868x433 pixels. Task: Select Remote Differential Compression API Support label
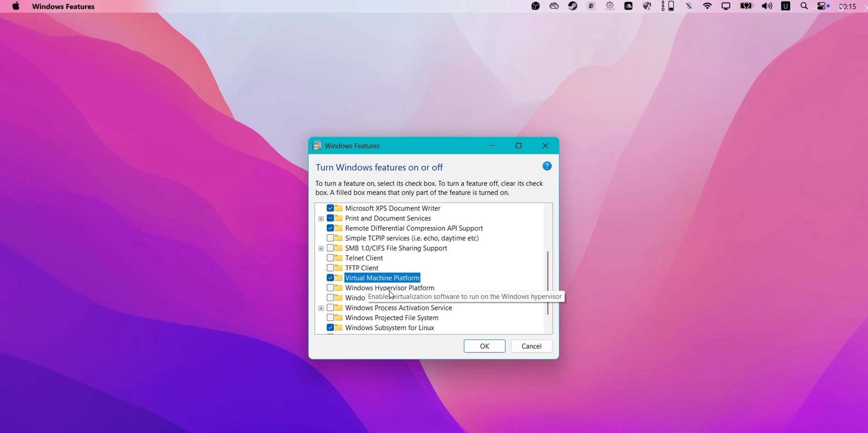click(414, 228)
